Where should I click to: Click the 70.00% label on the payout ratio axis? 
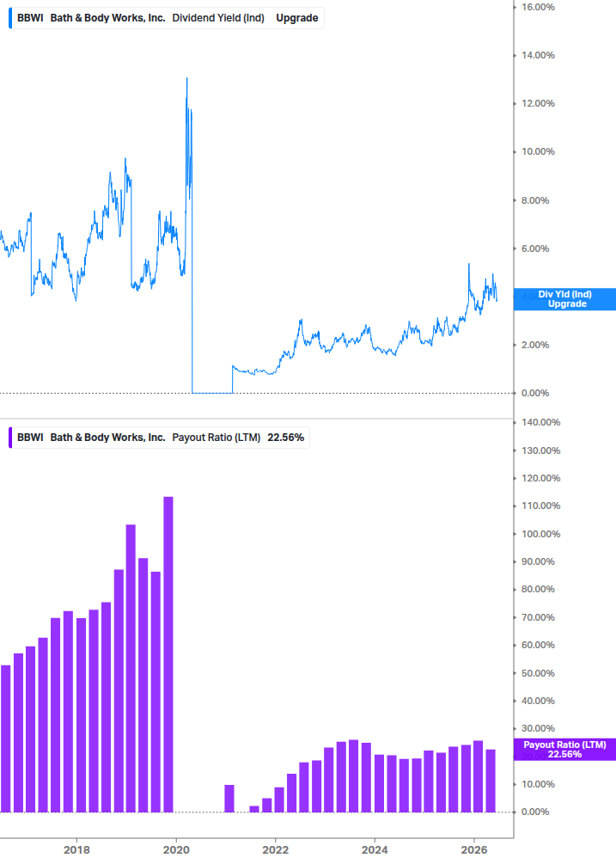(x=538, y=617)
